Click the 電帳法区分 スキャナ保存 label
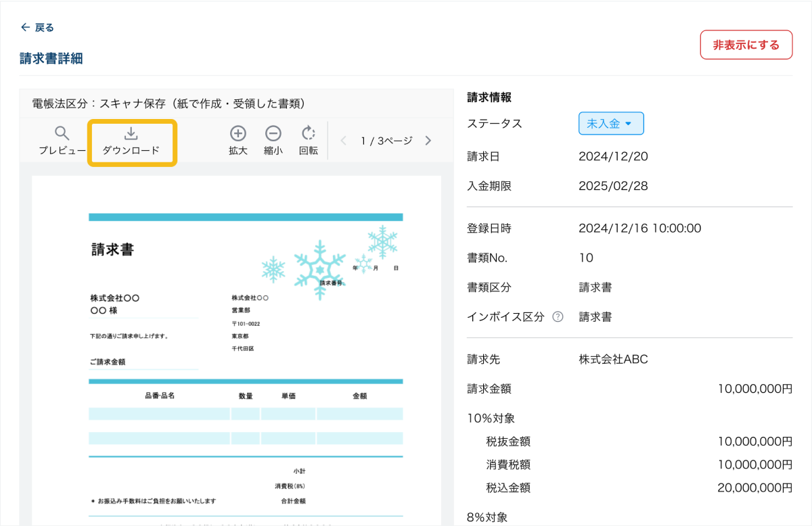Image resolution: width=812 pixels, height=526 pixels. pyautogui.click(x=169, y=103)
